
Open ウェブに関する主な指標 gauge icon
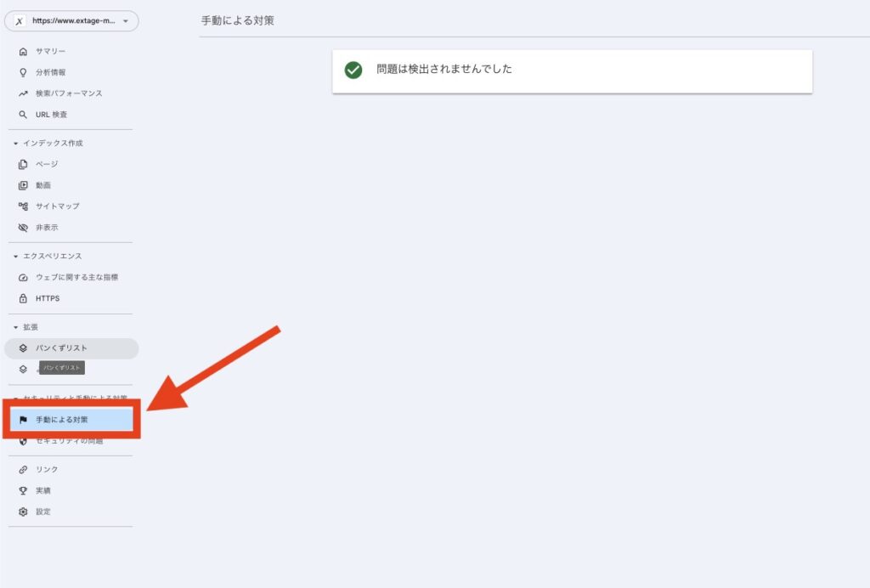pos(23,277)
